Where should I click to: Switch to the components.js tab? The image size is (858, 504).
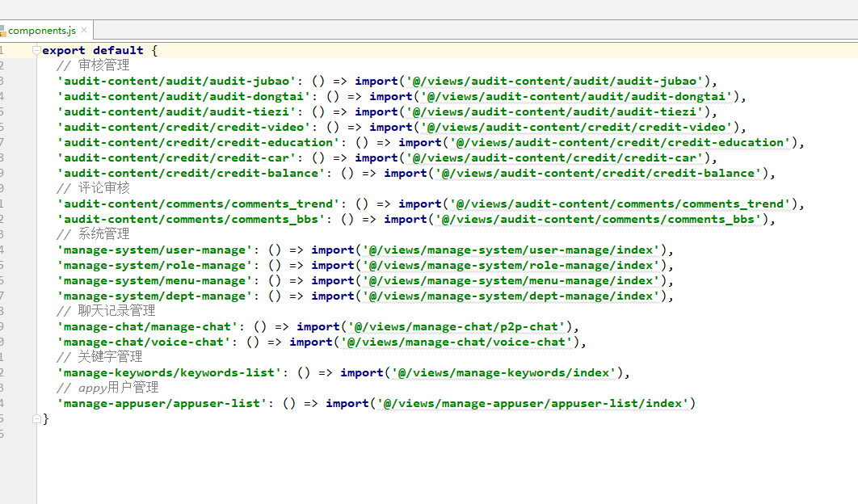(x=46, y=30)
